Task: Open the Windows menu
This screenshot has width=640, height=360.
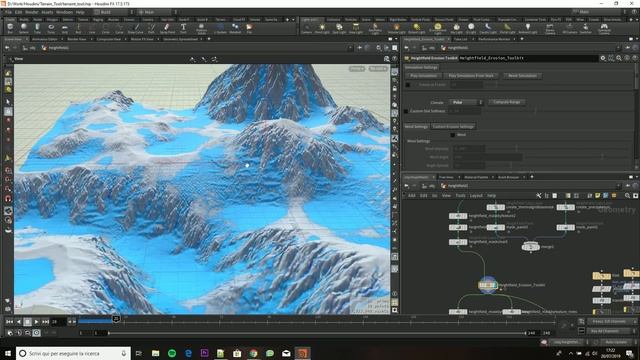Action: click(64, 12)
